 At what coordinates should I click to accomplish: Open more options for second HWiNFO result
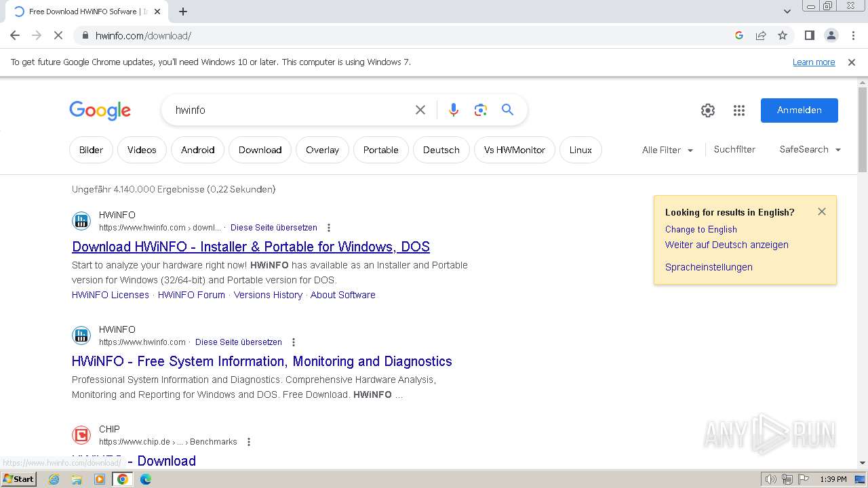click(x=294, y=342)
